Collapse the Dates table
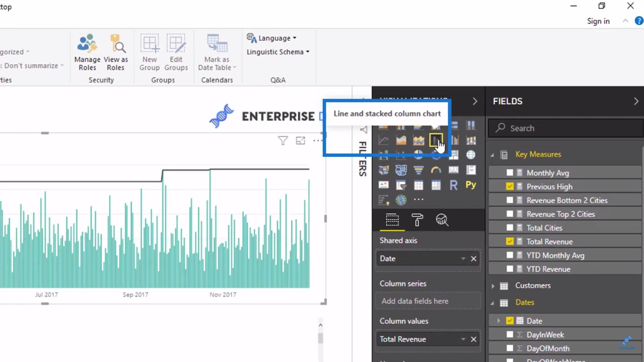Screen dimensions: 644x362 pyautogui.click(x=492, y=303)
